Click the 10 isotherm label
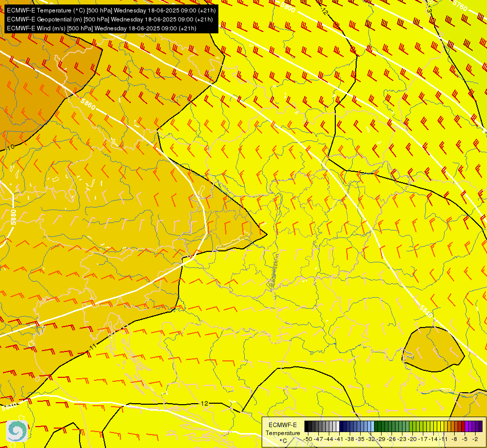The width and height of the screenshot is (487, 448). coord(10,147)
